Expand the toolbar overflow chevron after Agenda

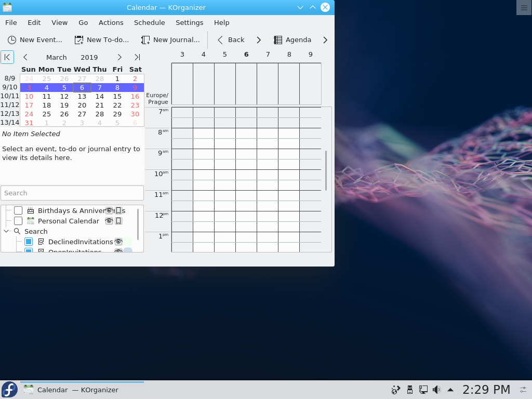point(325,39)
